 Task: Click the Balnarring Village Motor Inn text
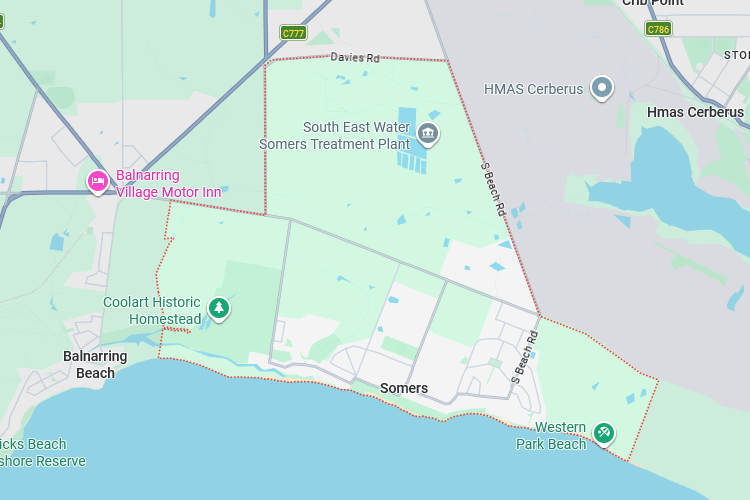pyautogui.click(x=168, y=184)
